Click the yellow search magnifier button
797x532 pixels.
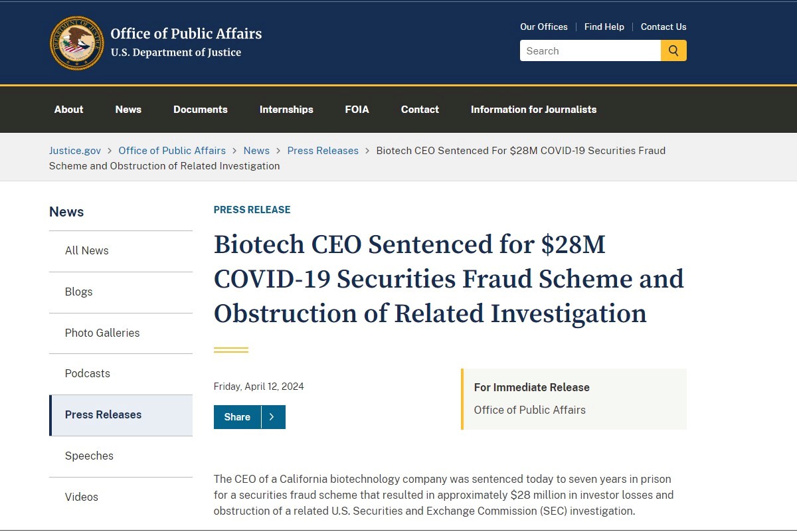(x=673, y=50)
